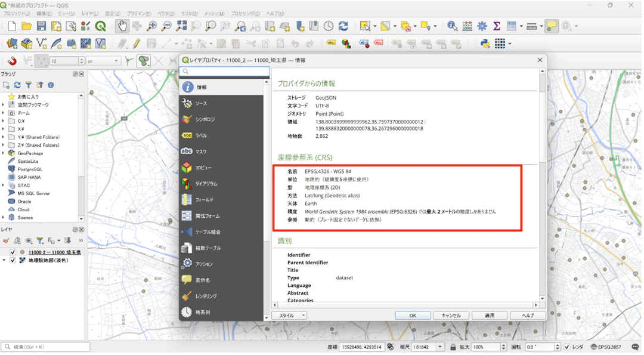This screenshot has height=355, width=644.
Task: Select the テーブル結合 tab
Action: [221, 232]
